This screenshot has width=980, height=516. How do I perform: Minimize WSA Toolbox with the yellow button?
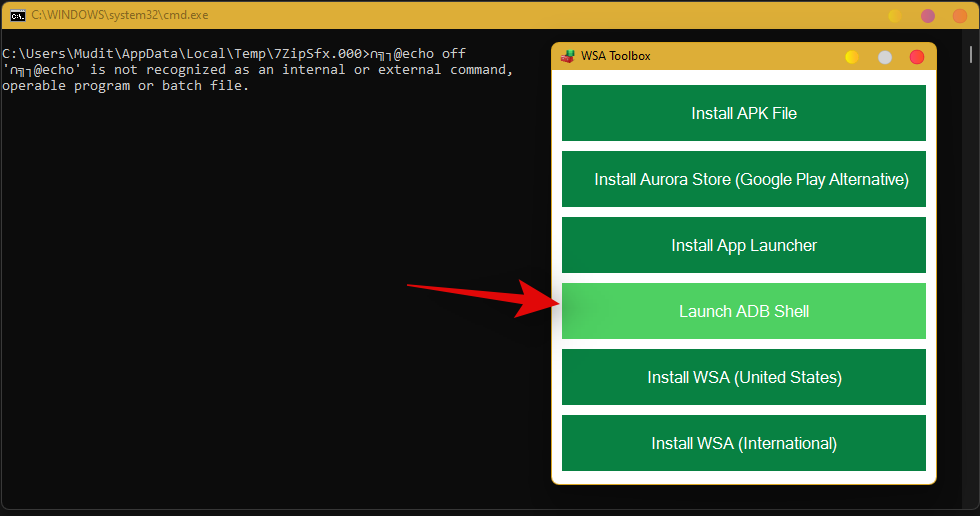[x=852, y=57]
